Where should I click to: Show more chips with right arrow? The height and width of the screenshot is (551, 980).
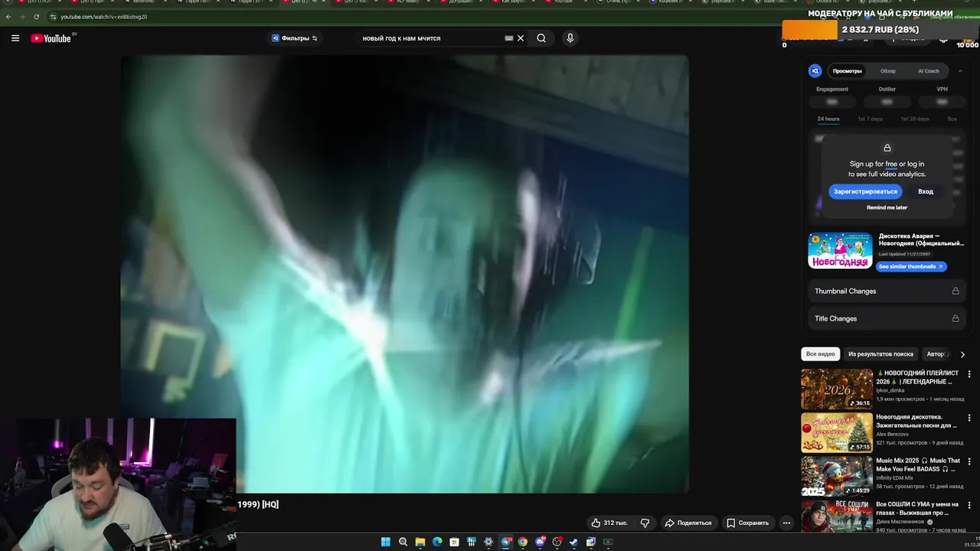click(962, 354)
